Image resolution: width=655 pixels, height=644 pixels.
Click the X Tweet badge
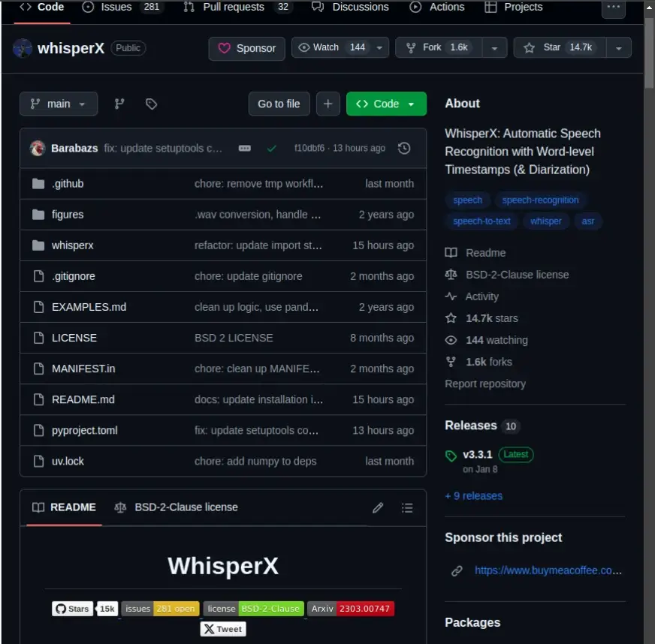(x=223, y=629)
